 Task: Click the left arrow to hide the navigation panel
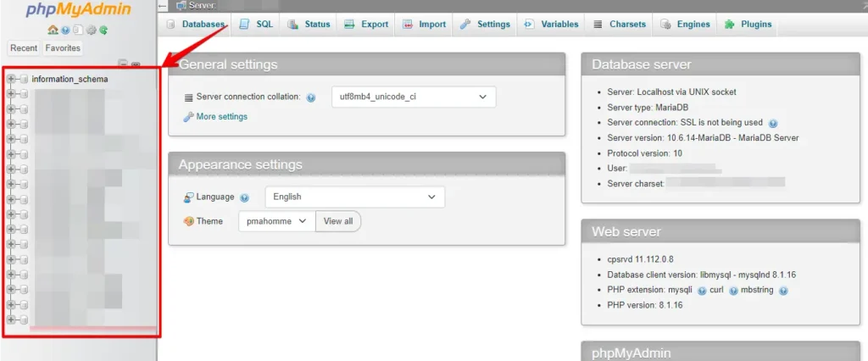[162, 6]
